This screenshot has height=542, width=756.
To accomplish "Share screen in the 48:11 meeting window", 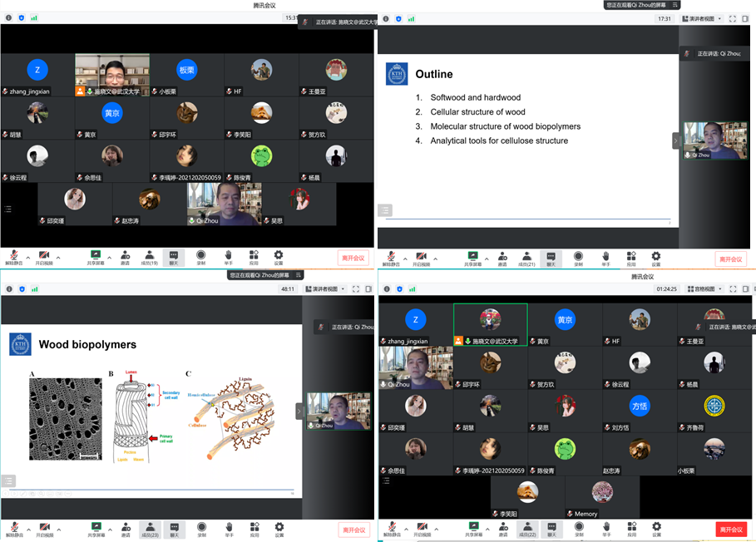I will point(96,529).
